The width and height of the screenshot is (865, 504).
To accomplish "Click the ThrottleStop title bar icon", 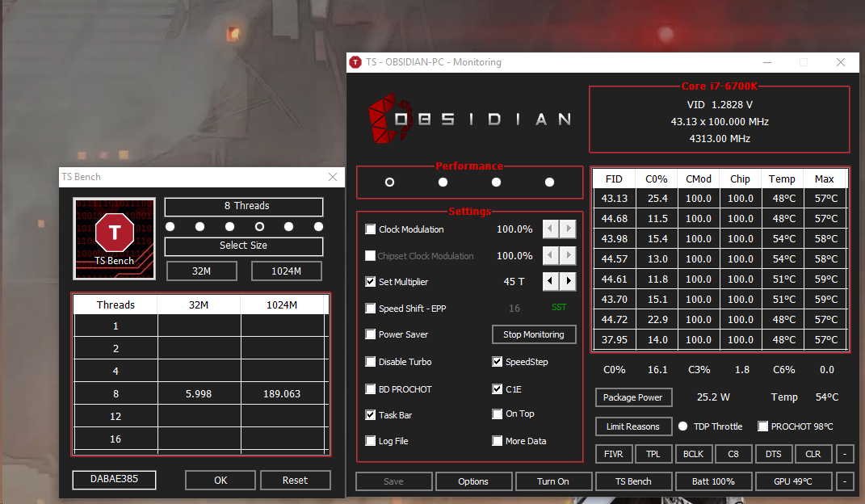I will (x=355, y=62).
